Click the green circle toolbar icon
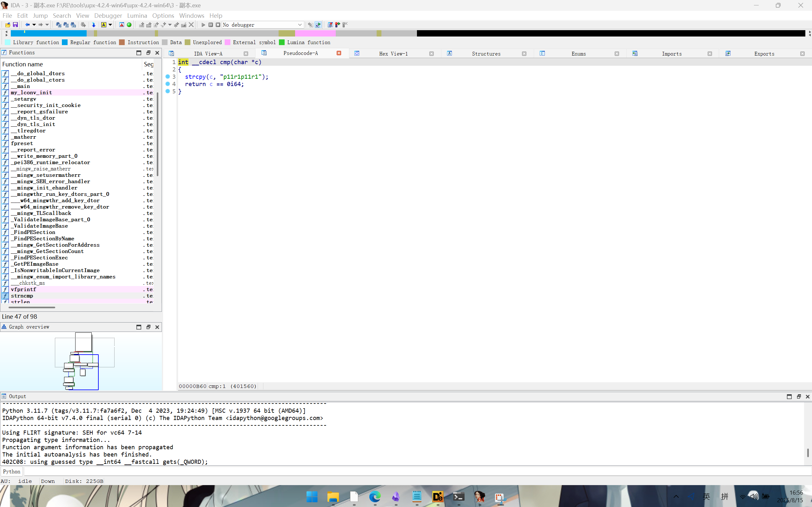The image size is (812, 507). click(x=129, y=25)
